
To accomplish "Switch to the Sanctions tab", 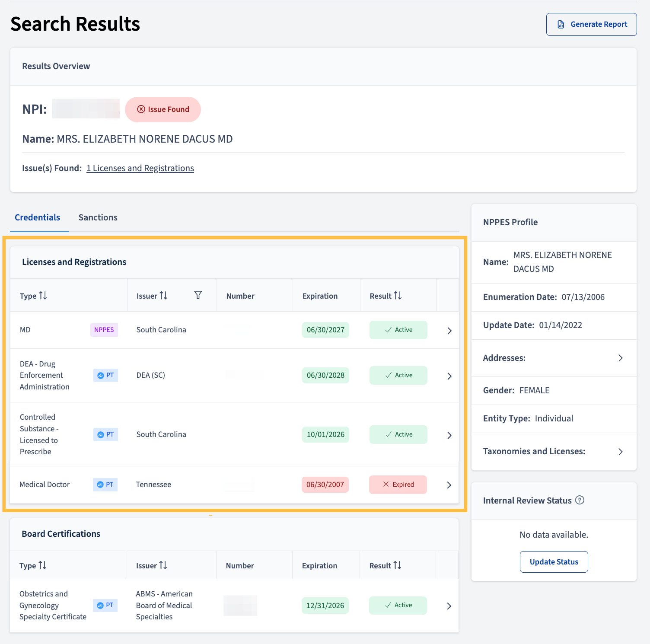I will (98, 217).
